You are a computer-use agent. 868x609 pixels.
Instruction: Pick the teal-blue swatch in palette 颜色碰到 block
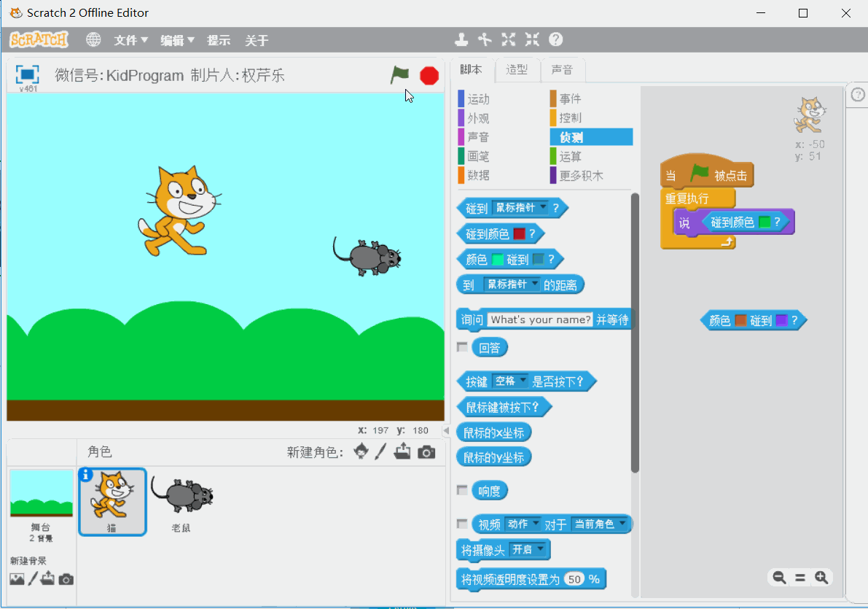(538, 260)
